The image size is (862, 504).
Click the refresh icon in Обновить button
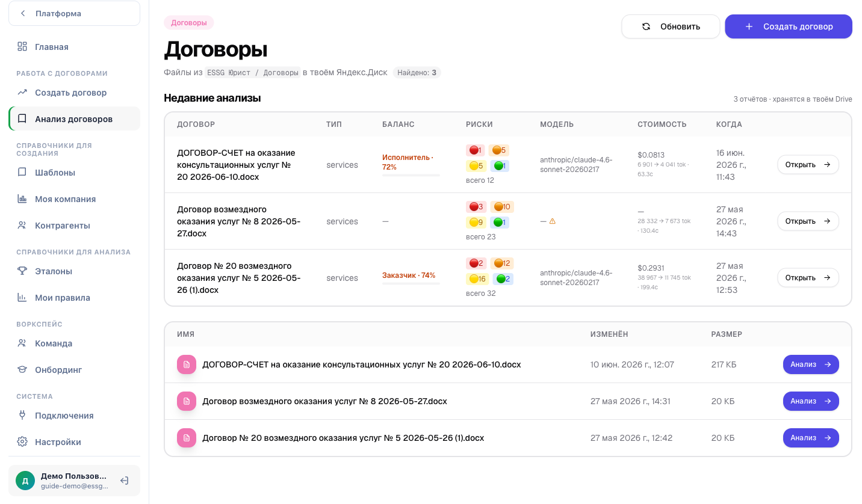[646, 26]
